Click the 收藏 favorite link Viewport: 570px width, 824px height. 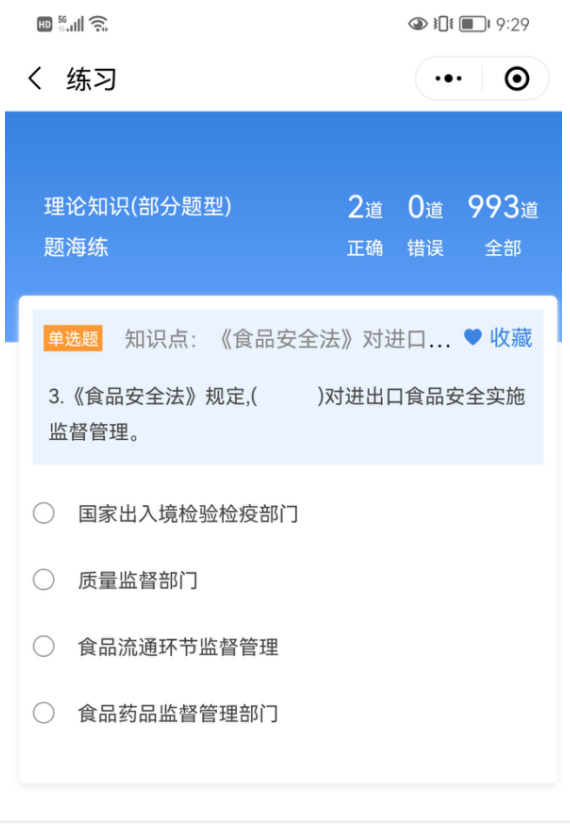click(511, 338)
